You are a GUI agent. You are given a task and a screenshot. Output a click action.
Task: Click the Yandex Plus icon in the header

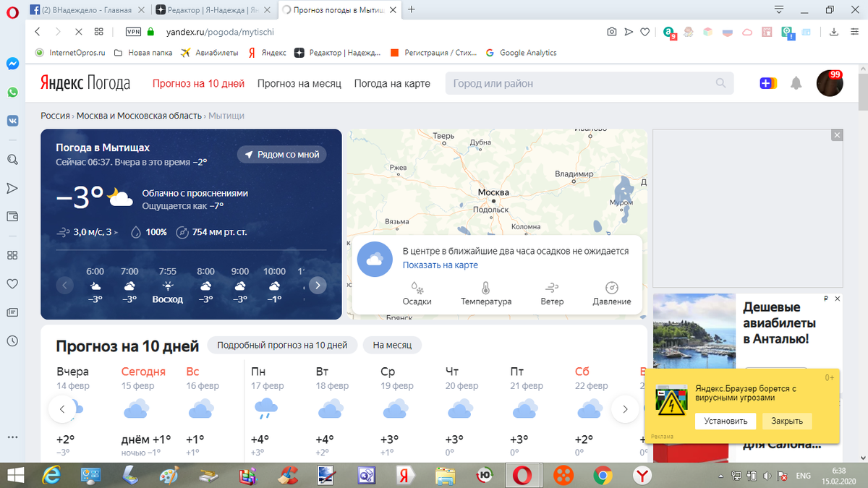768,83
